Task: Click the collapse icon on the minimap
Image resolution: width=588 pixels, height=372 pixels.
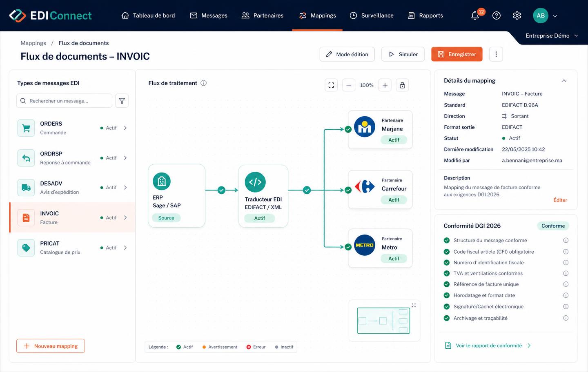Action: point(414,305)
